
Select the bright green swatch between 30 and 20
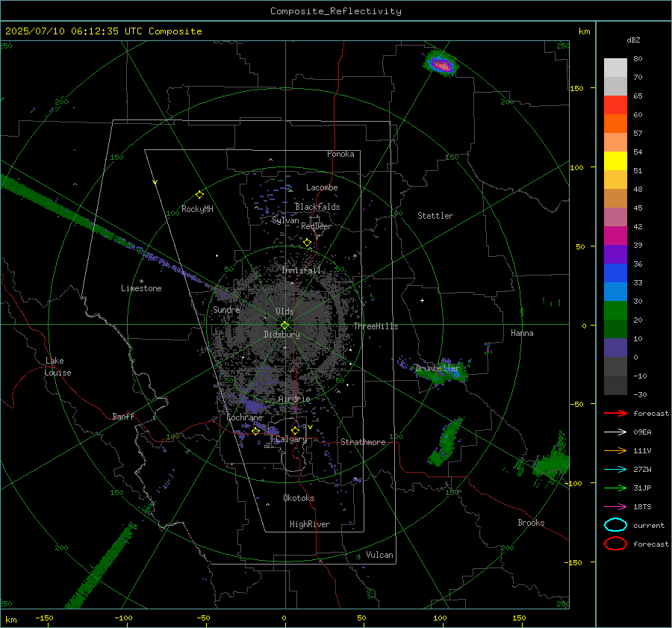(615, 310)
